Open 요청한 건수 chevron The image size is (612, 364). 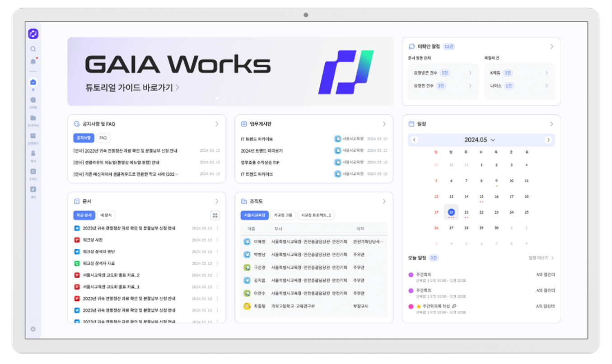pyautogui.click(x=470, y=86)
